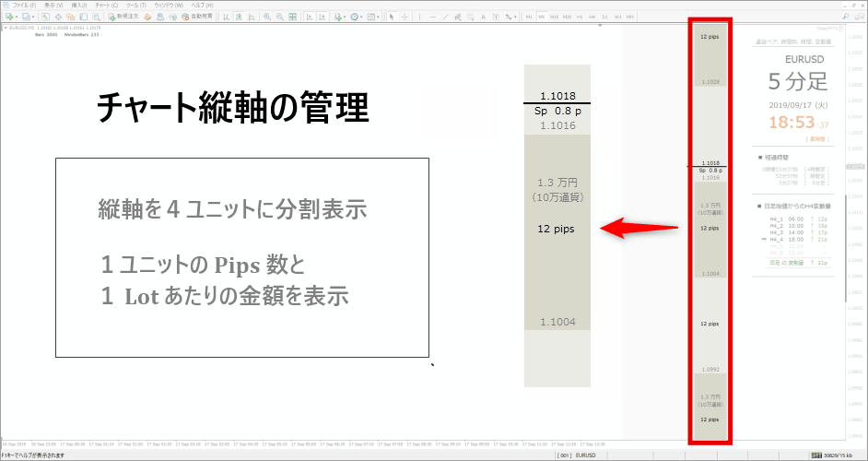Image resolution: width=868 pixels, height=461 pixels.
Task: Open the ファイル (F) menu
Action: (24, 5)
